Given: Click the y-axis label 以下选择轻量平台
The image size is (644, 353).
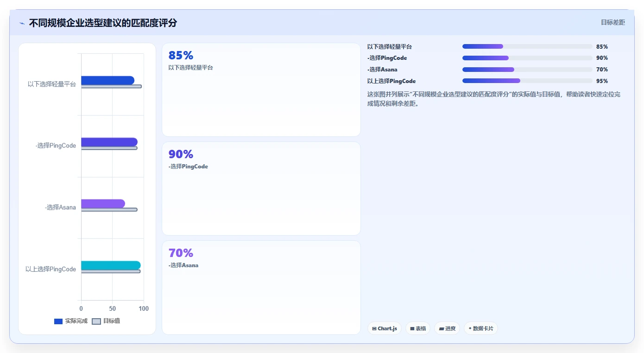Looking at the screenshot, I should (x=52, y=84).
